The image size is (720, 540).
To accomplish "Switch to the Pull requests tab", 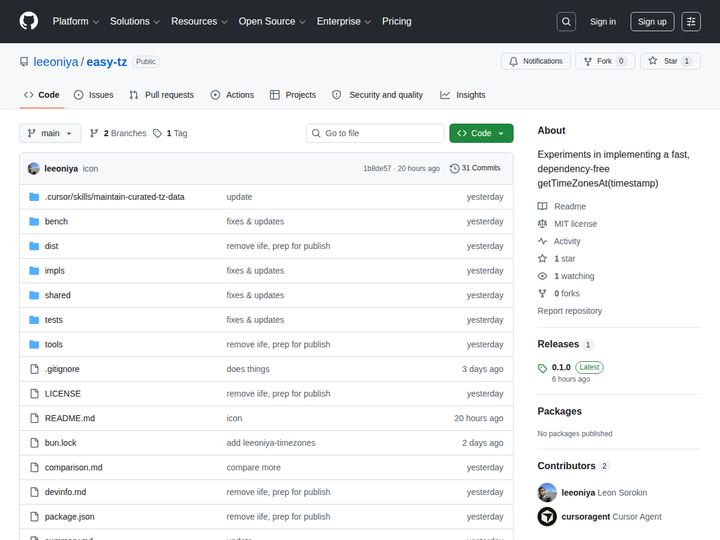I will 162,95.
